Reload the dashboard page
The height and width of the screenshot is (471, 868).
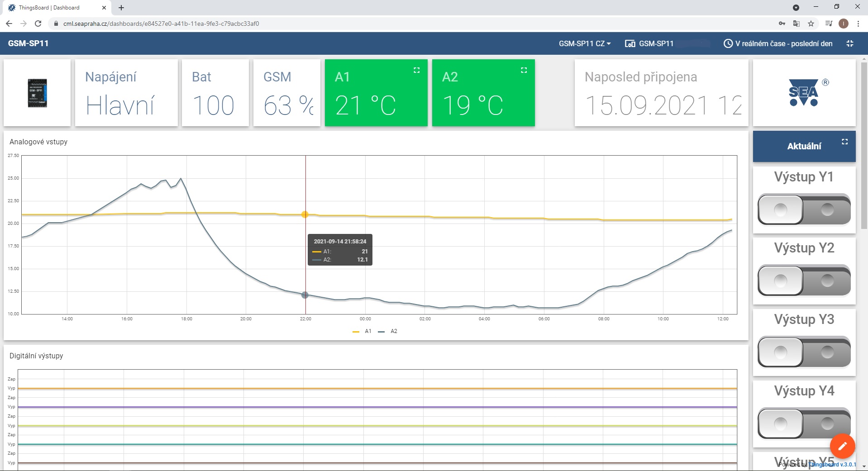[38, 24]
